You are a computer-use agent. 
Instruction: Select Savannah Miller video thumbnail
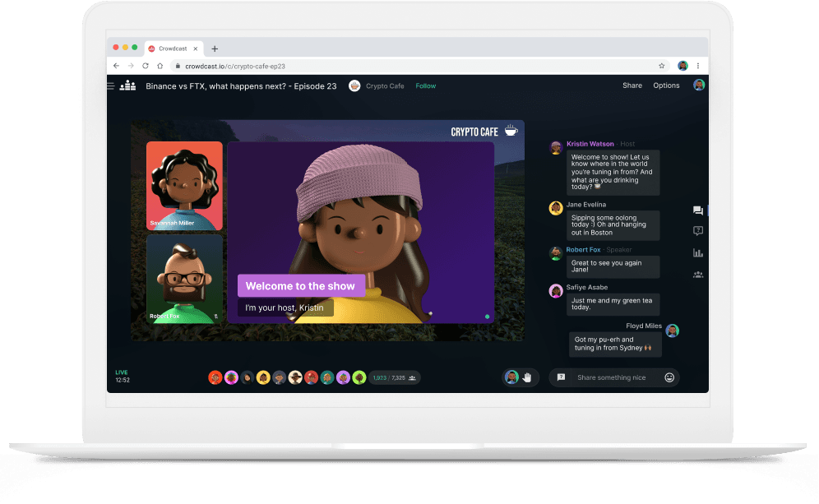184,186
